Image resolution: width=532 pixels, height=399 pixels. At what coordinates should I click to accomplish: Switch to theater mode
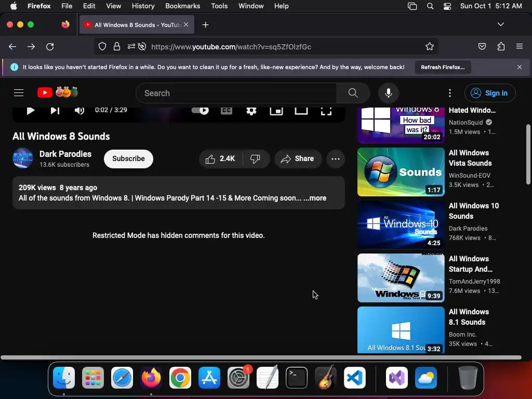301,111
